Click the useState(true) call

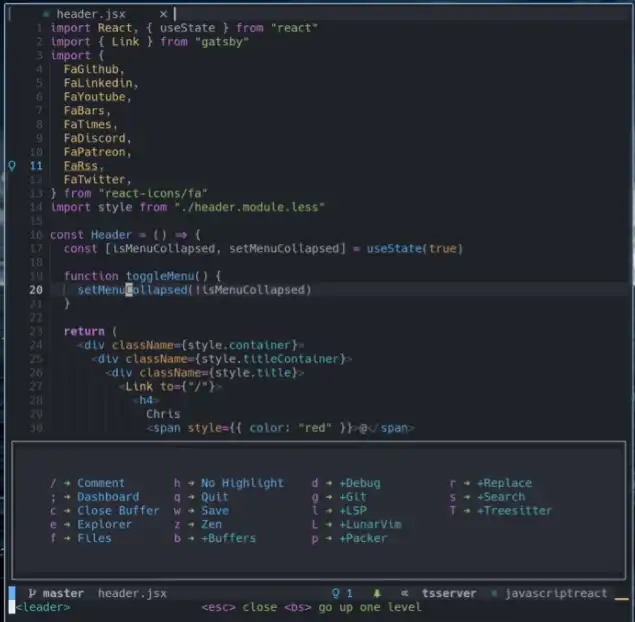pos(414,249)
